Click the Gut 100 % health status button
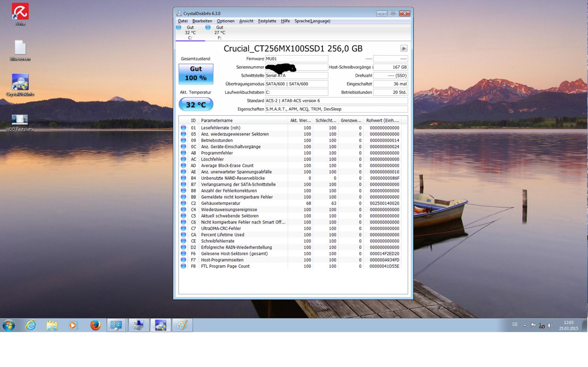The width and height of the screenshot is (588, 367). (196, 74)
